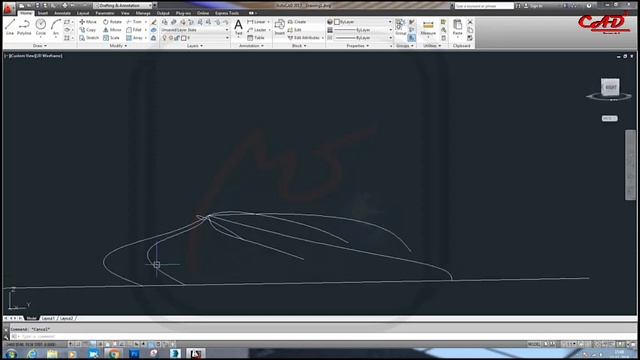Screen dimensions: 640x360
Task: Choose the Move command
Action: click(88, 22)
